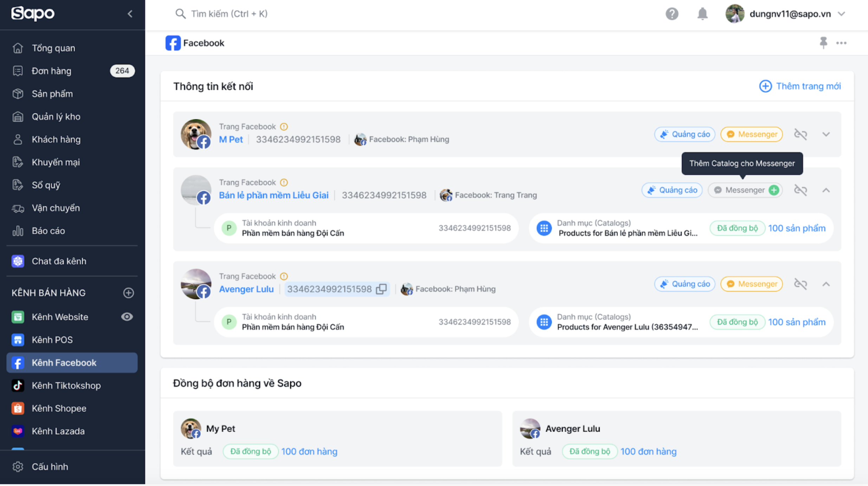This screenshot has width=868, height=486.
Task: Toggle Kênh Website visibility eye icon
Action: pyautogui.click(x=127, y=316)
